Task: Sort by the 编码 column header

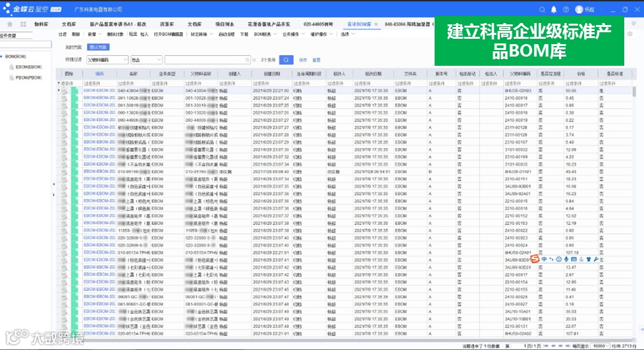Action: click(99, 74)
